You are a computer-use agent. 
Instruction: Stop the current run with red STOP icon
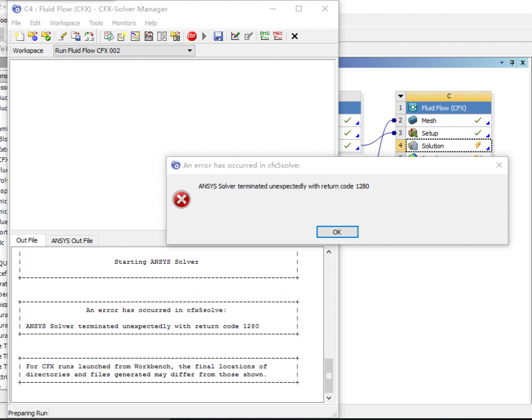point(192,36)
